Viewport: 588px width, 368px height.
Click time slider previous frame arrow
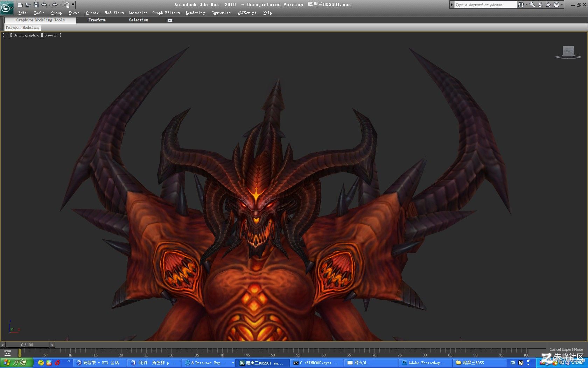3,345
